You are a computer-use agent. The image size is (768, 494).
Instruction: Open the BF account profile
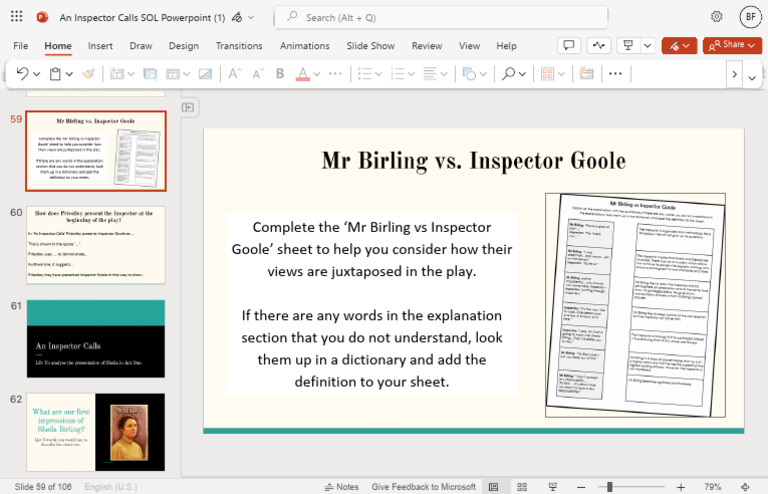click(x=750, y=17)
